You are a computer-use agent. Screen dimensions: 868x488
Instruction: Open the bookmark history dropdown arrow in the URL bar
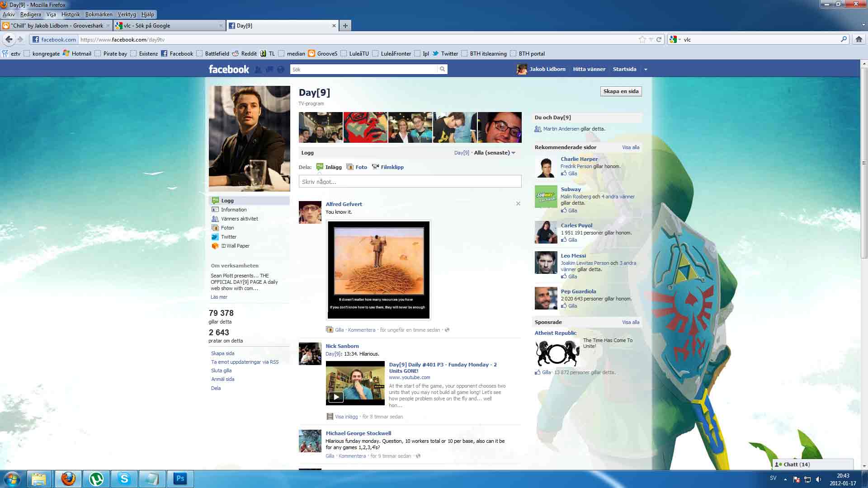point(651,39)
